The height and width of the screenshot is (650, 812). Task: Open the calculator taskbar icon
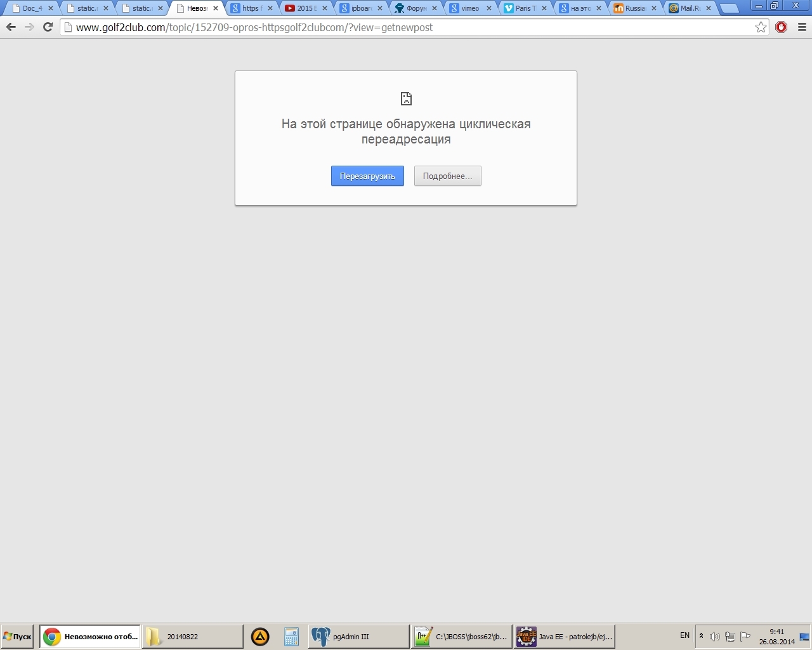point(291,636)
